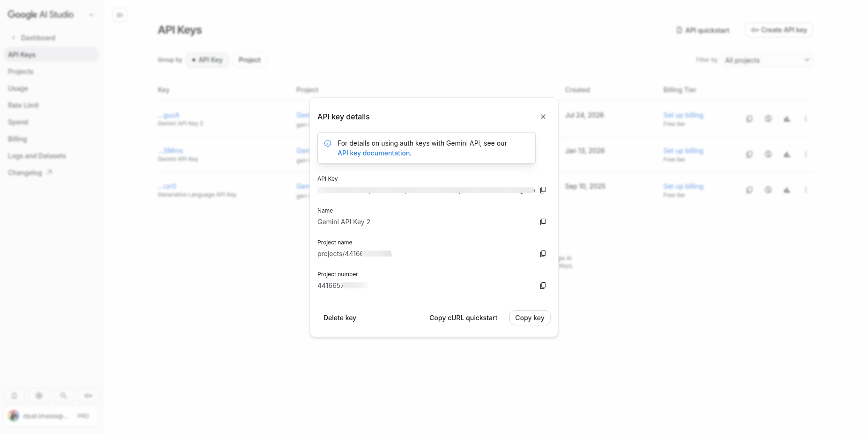
Task: Open Rate Limit in the sidebar
Action: click(23, 105)
